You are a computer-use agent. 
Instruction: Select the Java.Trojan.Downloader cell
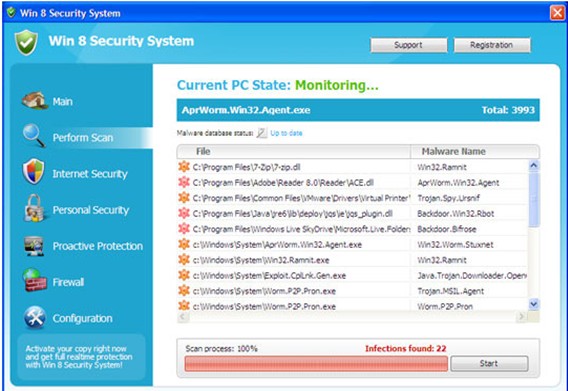click(472, 276)
